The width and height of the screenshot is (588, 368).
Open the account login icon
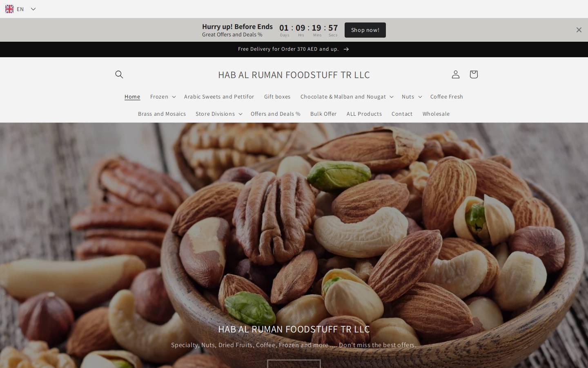pos(455,74)
